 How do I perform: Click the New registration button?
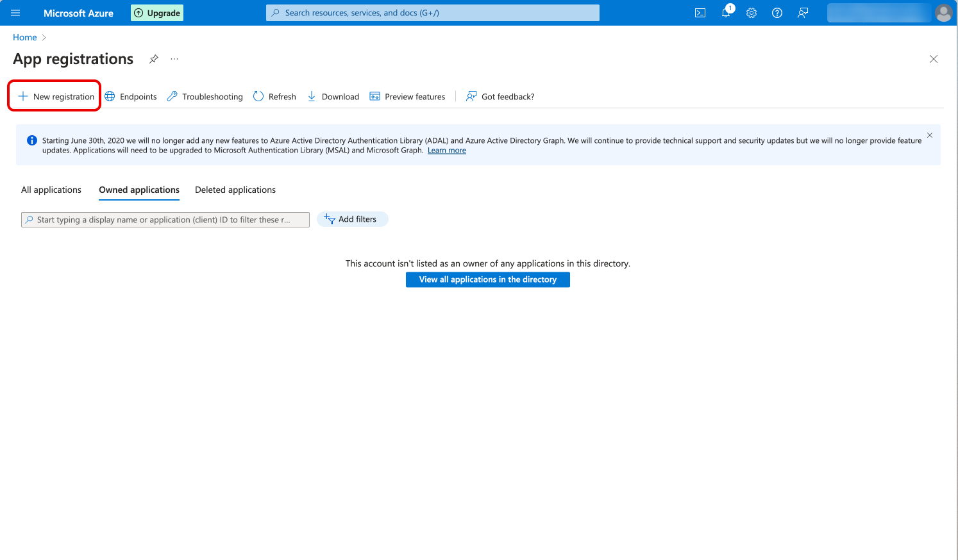pos(56,97)
